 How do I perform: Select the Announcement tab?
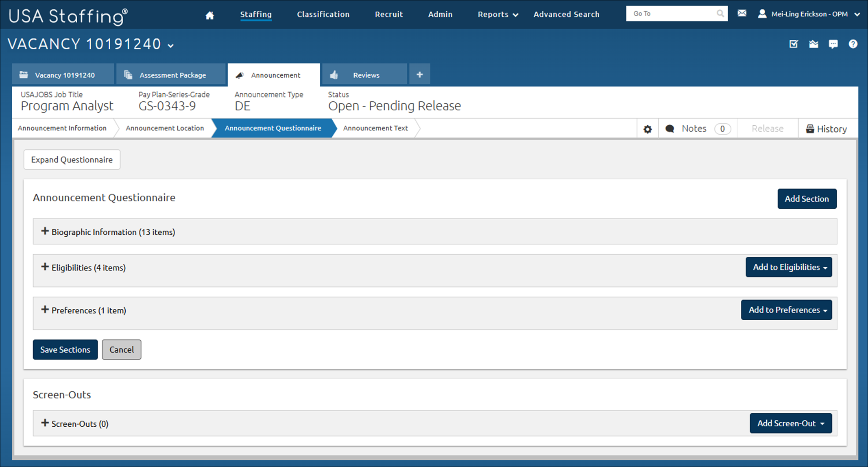pyautogui.click(x=274, y=75)
